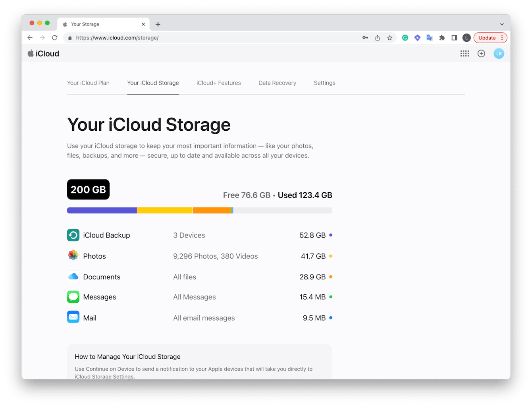Open the Data Recovery tab
The image size is (532, 408).
(277, 83)
